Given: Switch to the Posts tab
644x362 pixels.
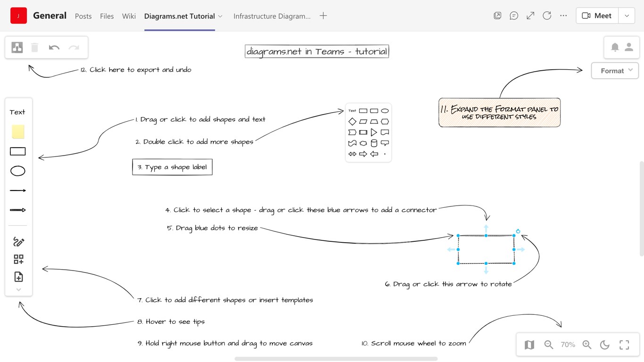Looking at the screenshot, I should click(83, 16).
